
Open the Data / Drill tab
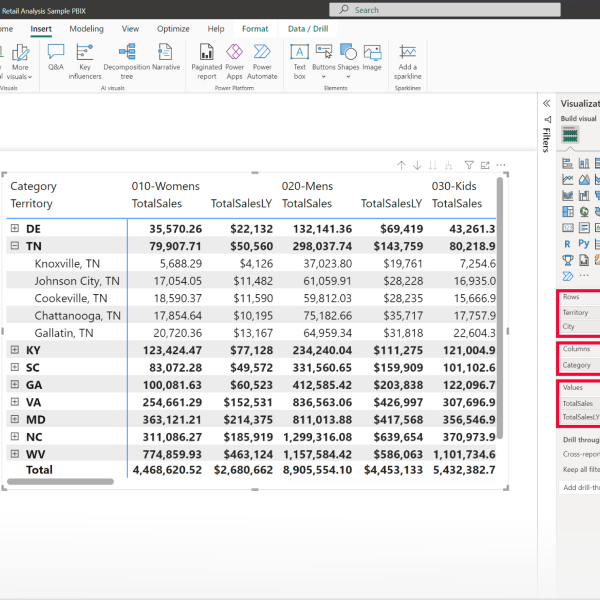(308, 29)
